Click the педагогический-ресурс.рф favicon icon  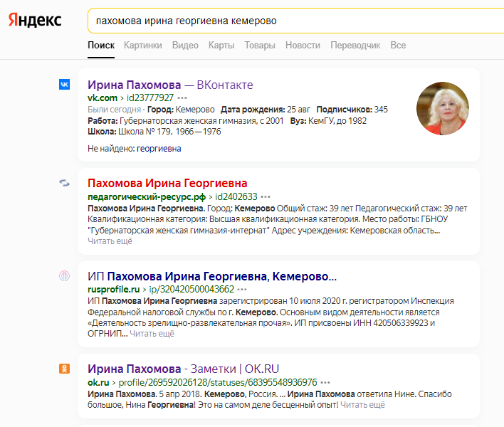click(x=64, y=183)
